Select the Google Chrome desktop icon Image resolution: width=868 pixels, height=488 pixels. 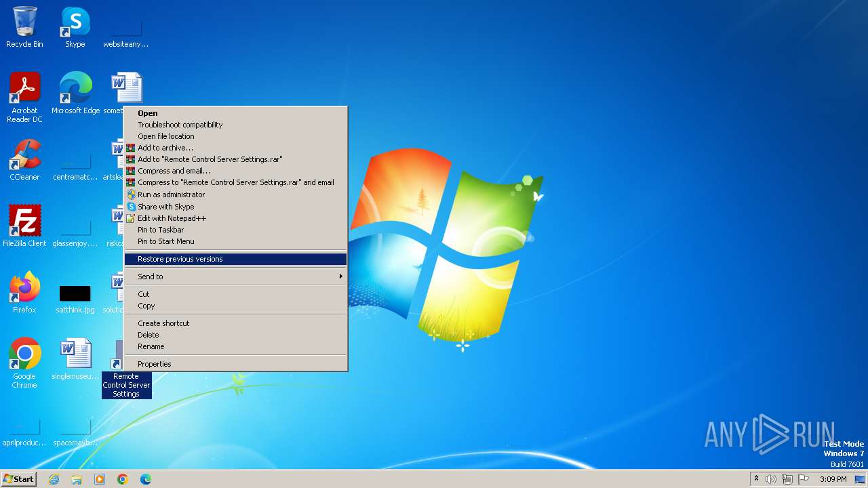(24, 363)
